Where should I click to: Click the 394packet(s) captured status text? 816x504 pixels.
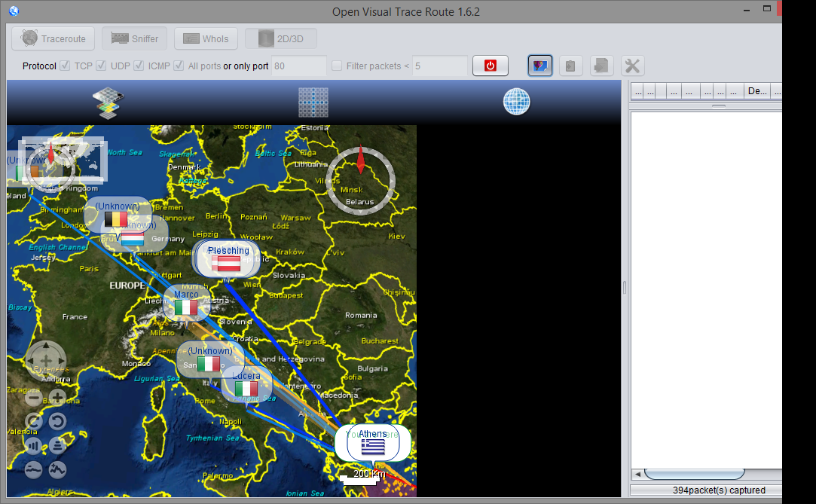tap(719, 490)
